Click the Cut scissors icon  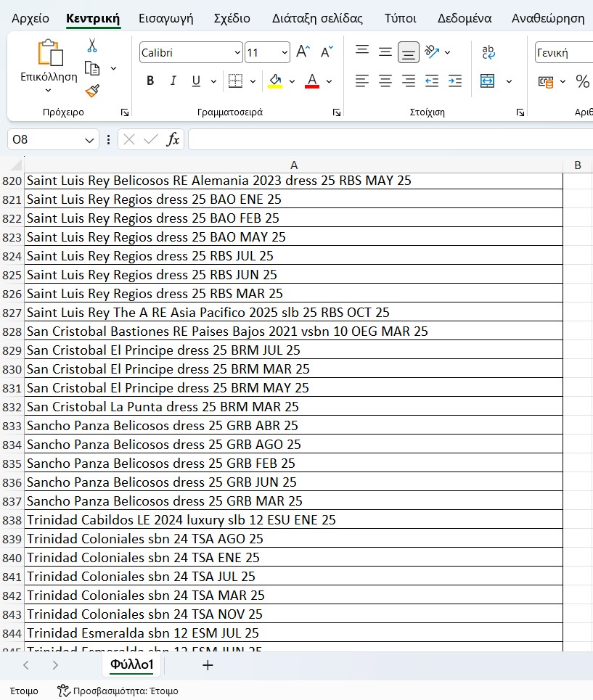point(92,46)
